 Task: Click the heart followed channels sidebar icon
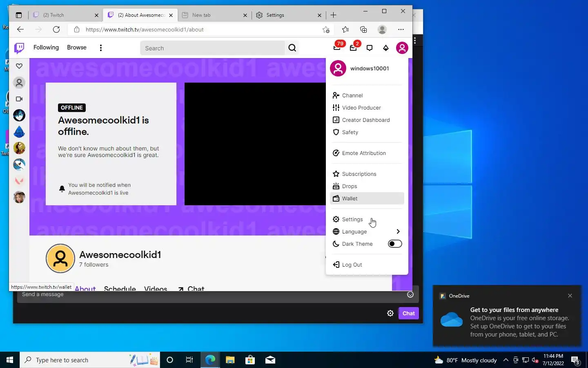pos(19,66)
